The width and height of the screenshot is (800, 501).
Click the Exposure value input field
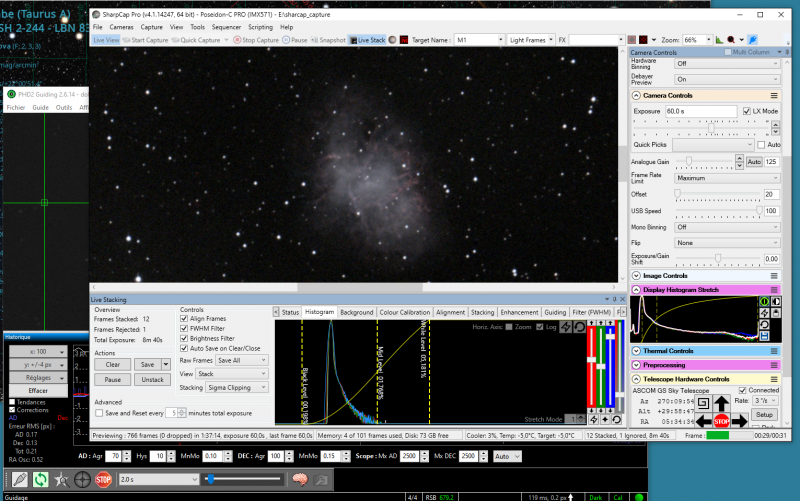pyautogui.click(x=701, y=111)
